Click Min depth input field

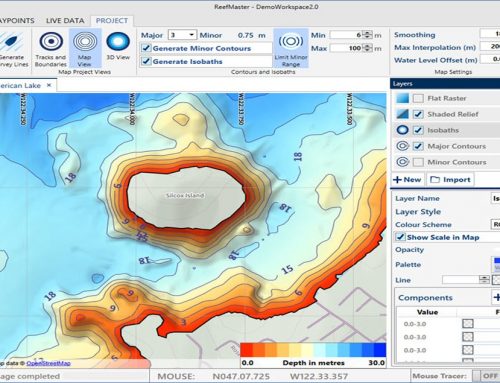(346, 35)
